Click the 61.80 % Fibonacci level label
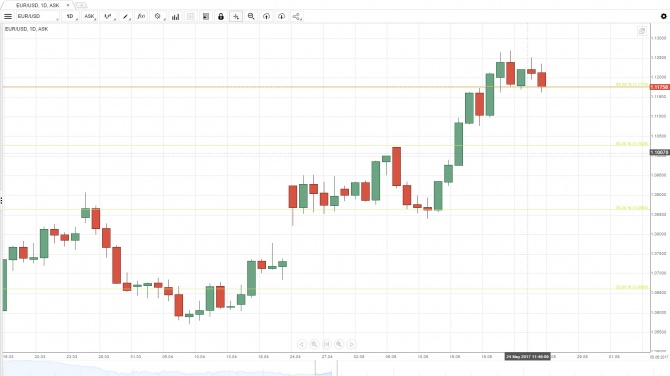Image resolution: width=670 pixels, height=376 pixels. (x=632, y=85)
